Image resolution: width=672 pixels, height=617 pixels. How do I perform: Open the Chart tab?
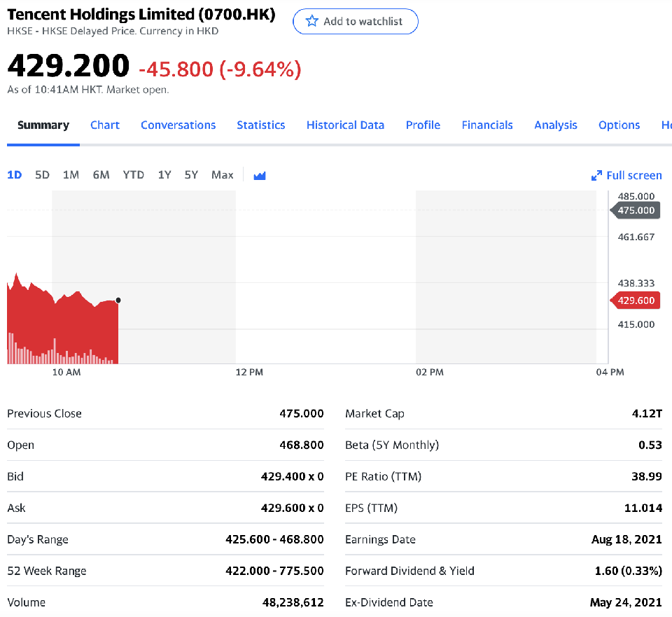(x=105, y=125)
